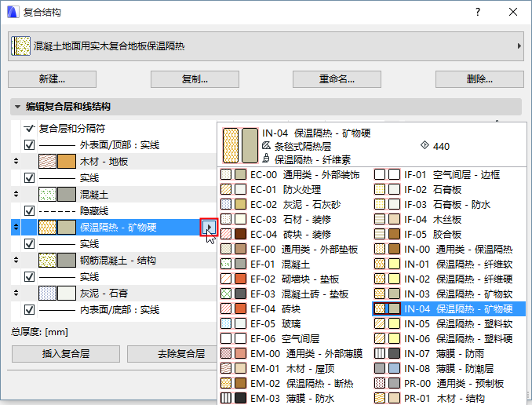Viewport: 532px width, 405px height.
Task: Click the 删除... button
Action: tap(479, 79)
